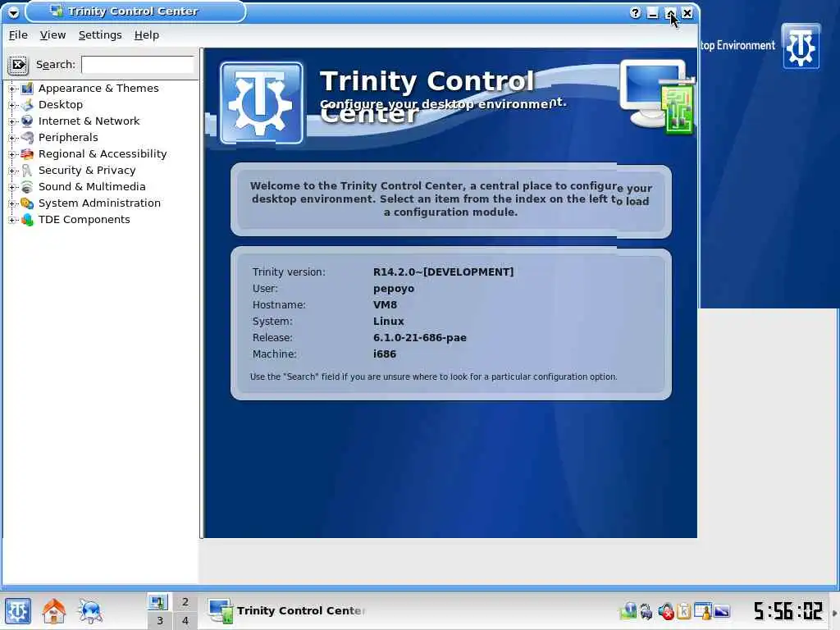Select the Internet & Network label

(89, 121)
